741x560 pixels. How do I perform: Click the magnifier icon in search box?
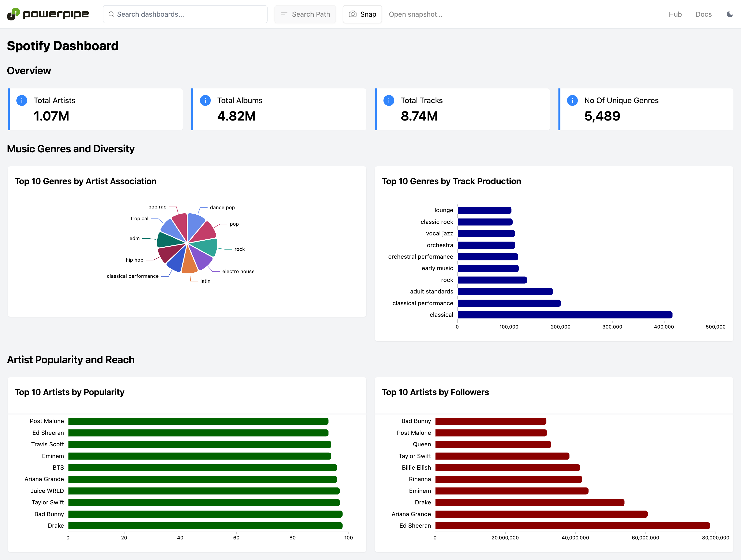[111, 14]
